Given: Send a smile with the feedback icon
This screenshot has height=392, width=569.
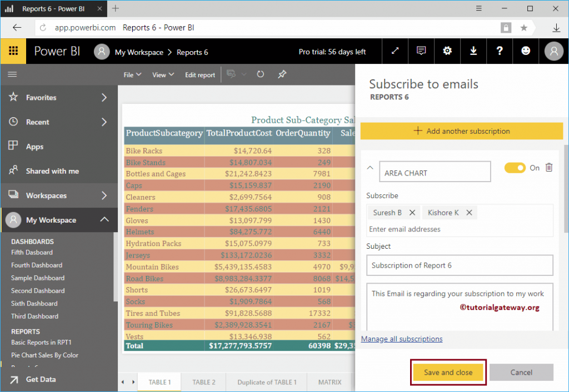Looking at the screenshot, I should (526, 51).
